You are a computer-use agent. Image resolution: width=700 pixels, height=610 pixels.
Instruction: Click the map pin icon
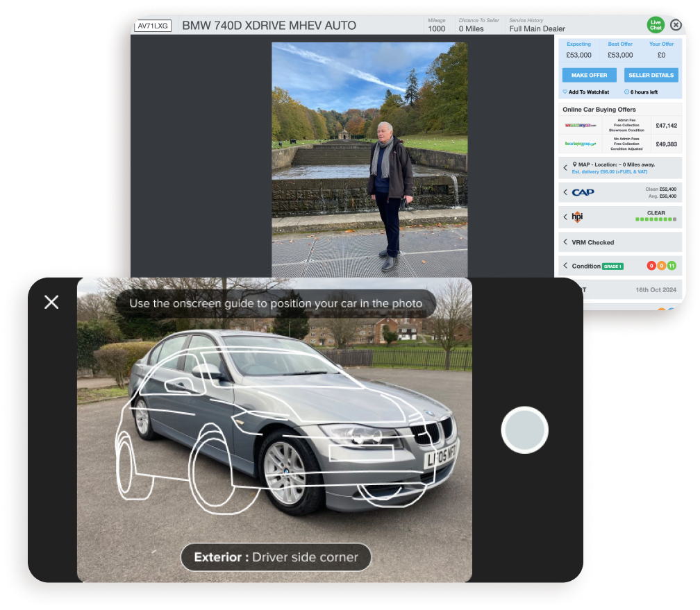point(574,164)
